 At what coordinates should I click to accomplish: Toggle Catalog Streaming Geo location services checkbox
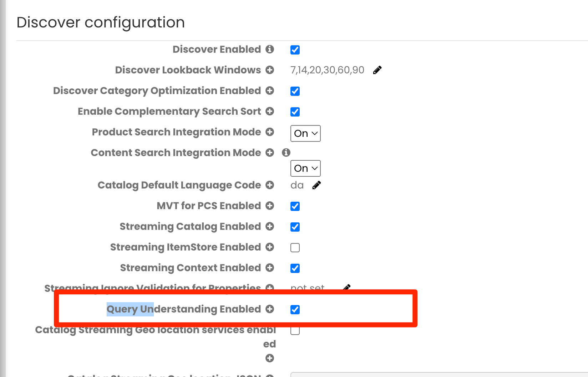tap(295, 330)
